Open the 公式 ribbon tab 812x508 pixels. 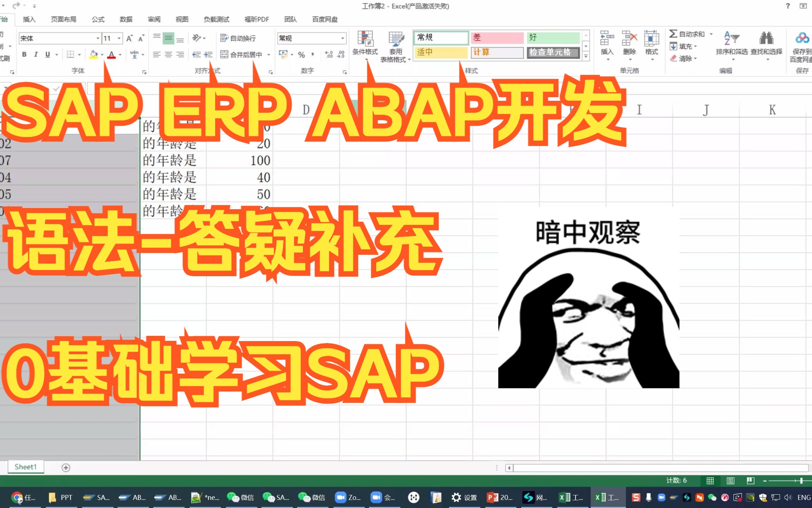click(x=98, y=19)
